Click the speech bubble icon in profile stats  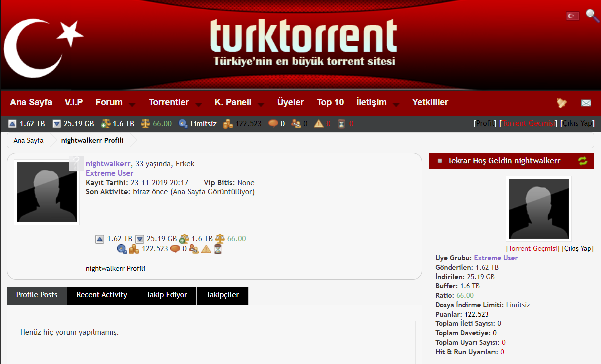175,248
